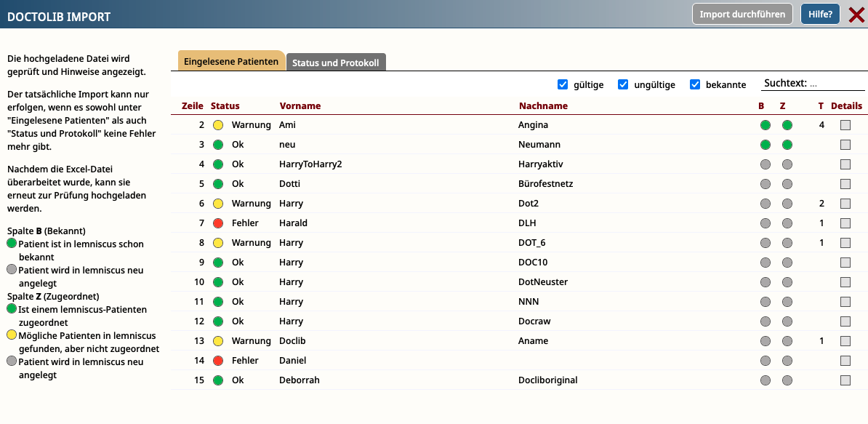Check Details box for Harald DLH

click(x=845, y=223)
